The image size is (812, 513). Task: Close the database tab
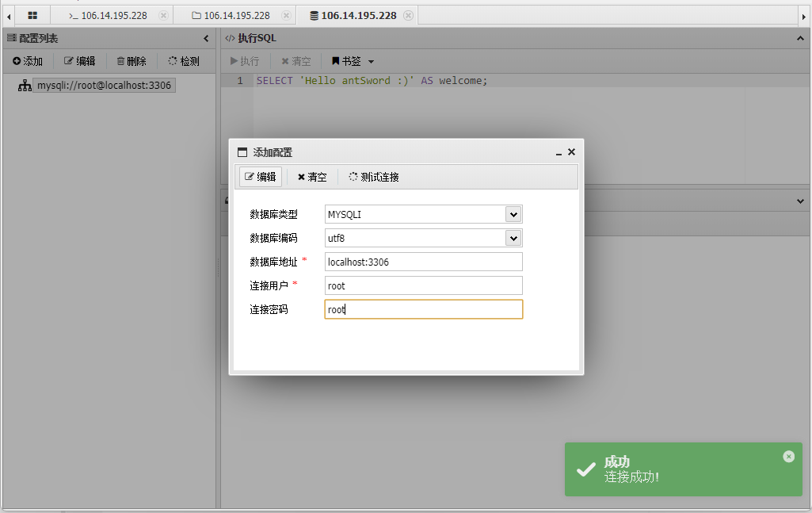(x=408, y=16)
